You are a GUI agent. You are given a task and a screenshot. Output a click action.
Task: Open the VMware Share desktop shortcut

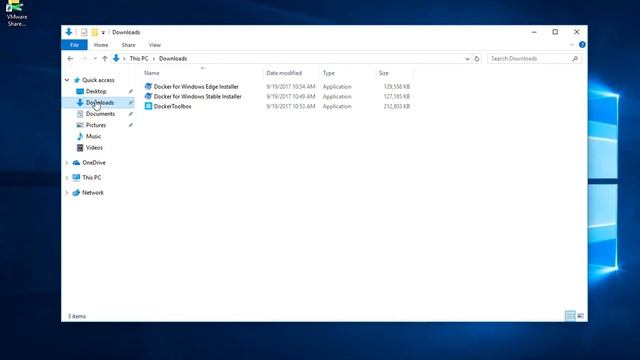[x=16, y=13]
